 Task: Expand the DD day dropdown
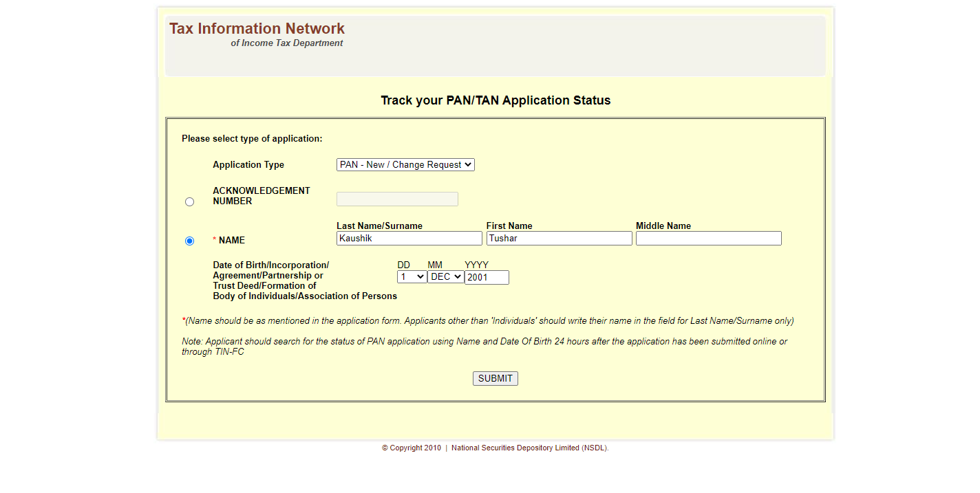point(412,277)
